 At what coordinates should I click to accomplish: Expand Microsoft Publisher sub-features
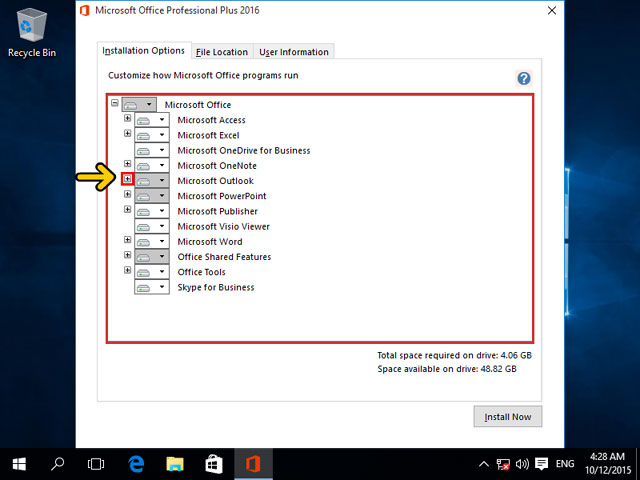tap(127, 209)
